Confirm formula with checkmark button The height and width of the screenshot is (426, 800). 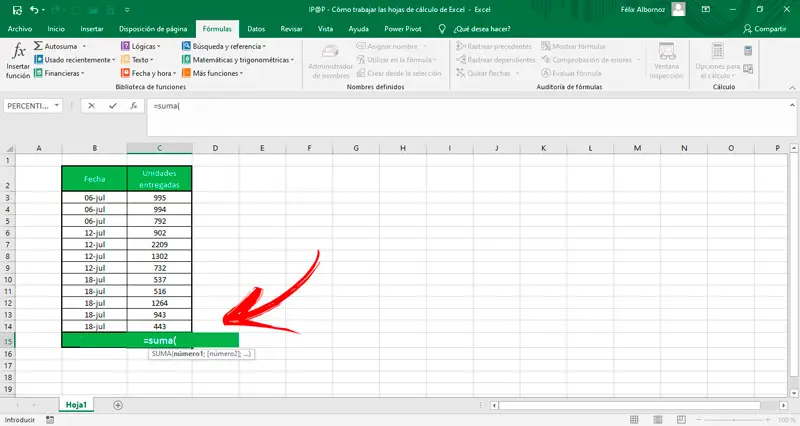113,106
